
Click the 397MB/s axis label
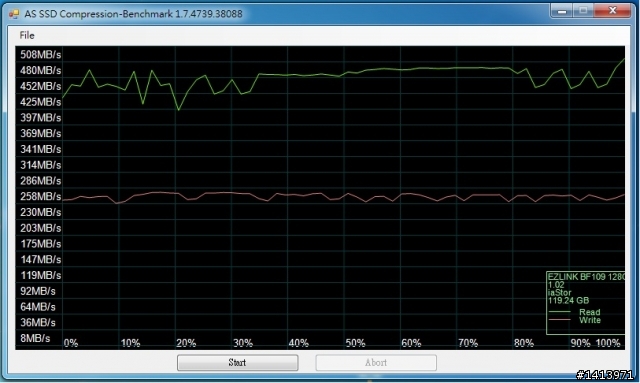tap(40, 118)
